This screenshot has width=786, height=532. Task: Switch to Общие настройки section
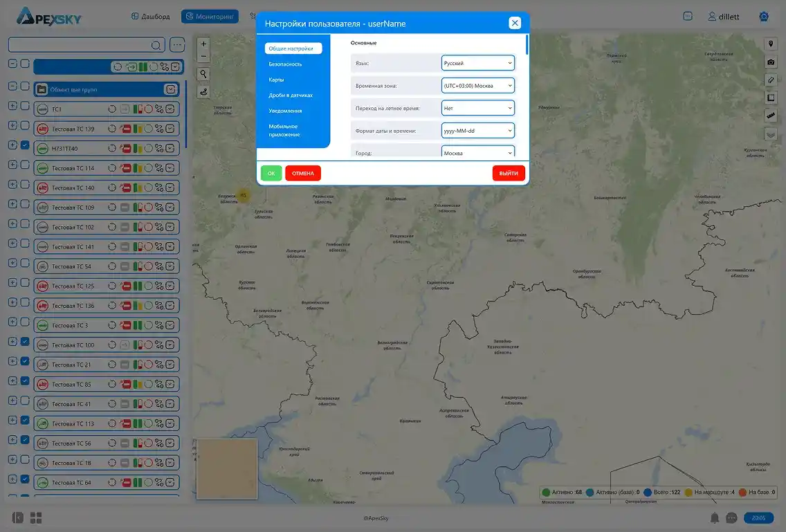point(293,48)
